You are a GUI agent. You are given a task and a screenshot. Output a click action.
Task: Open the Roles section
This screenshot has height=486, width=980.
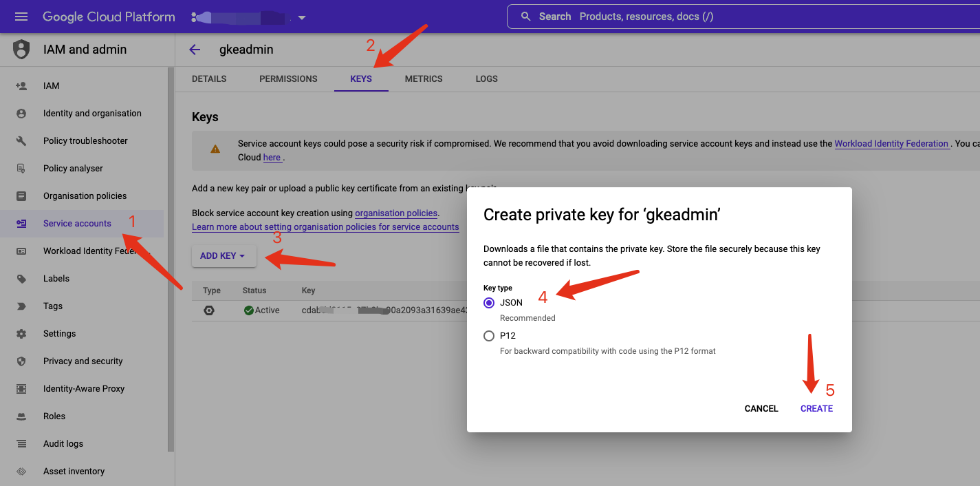(54, 416)
